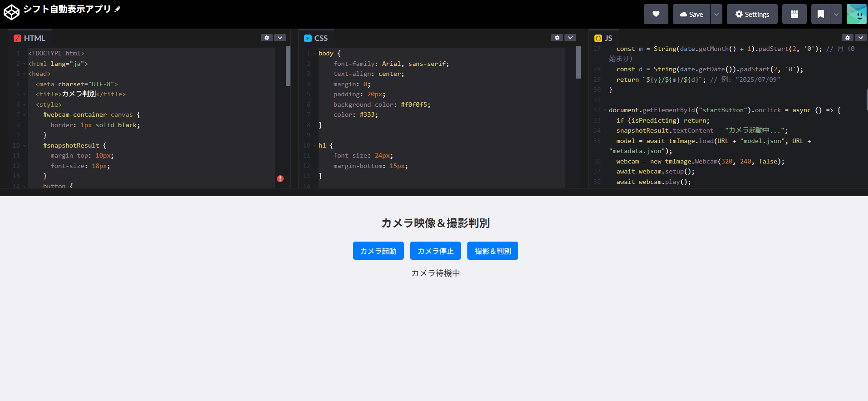
Task: Click the <!DOCTYPE html> line
Action: [x=56, y=53]
